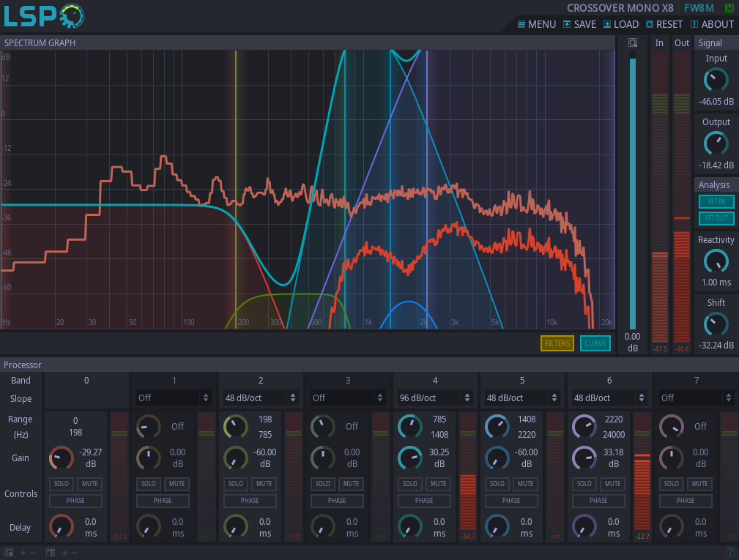Click the LSP logo
Viewport: 739px width, 560px height.
44,16
